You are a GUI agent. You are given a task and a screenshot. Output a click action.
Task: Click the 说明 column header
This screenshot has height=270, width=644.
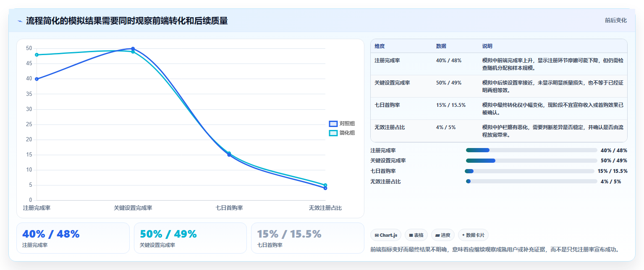point(487,46)
